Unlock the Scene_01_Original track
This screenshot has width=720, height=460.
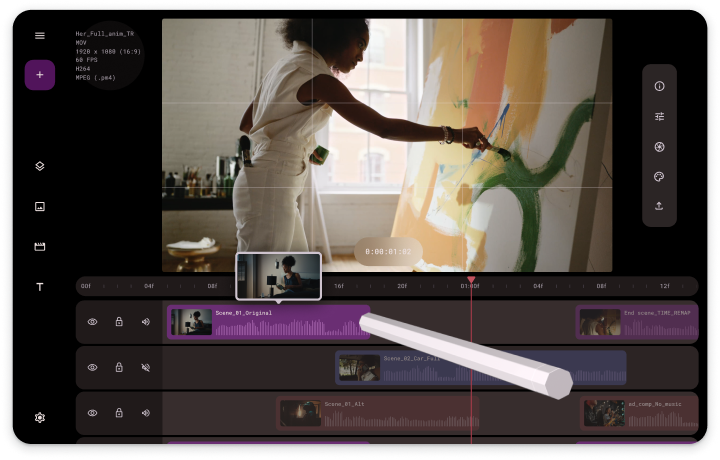119,322
